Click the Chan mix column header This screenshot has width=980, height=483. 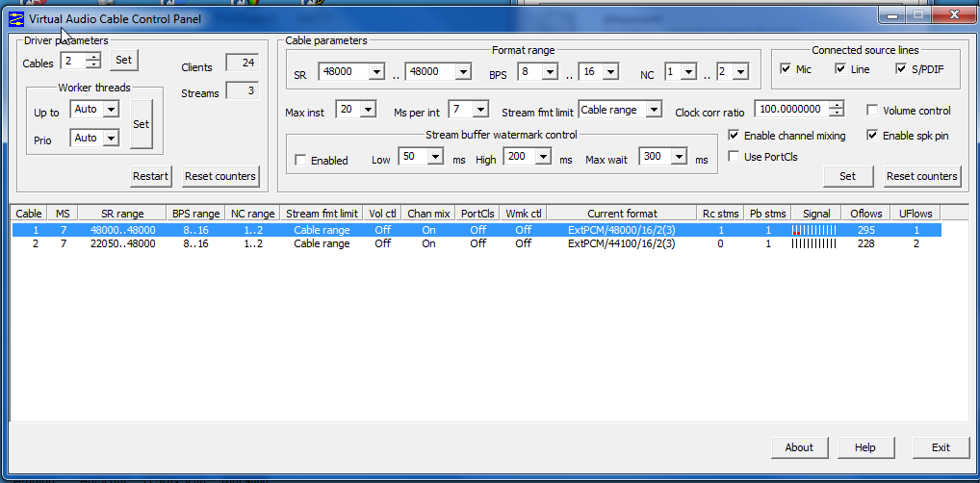coord(428,214)
